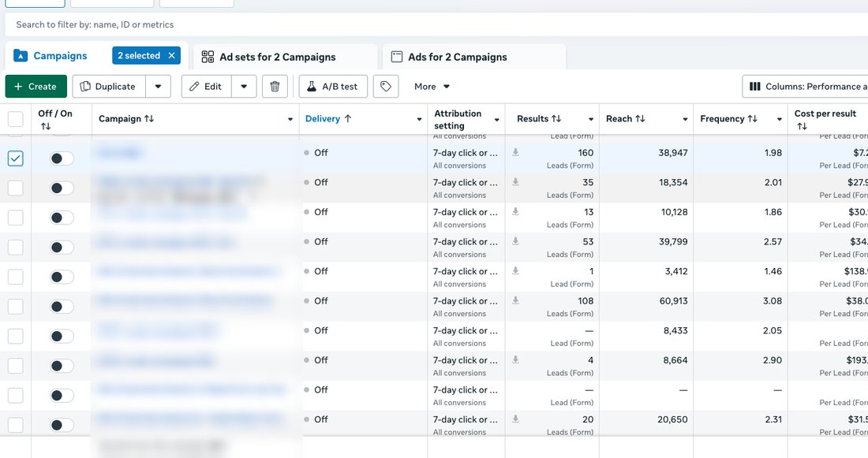This screenshot has width=868, height=458.
Task: Click the 60,913 reach value
Action: tap(672, 301)
